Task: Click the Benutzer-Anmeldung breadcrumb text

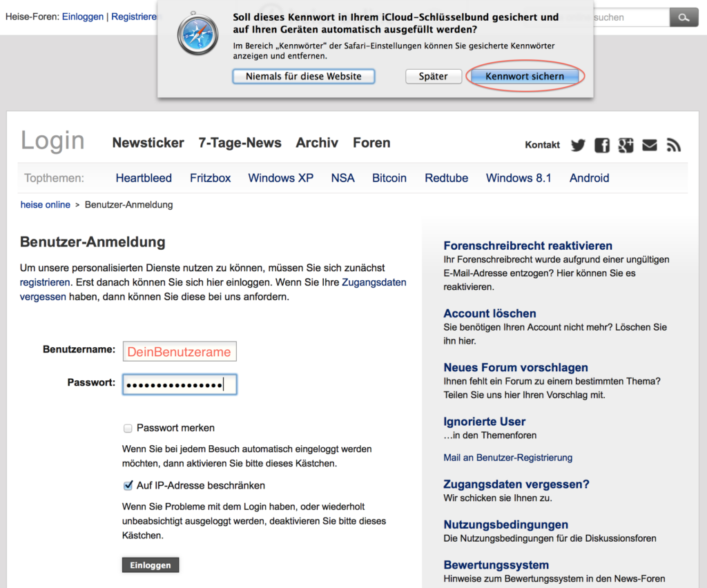Action: pyautogui.click(x=129, y=204)
